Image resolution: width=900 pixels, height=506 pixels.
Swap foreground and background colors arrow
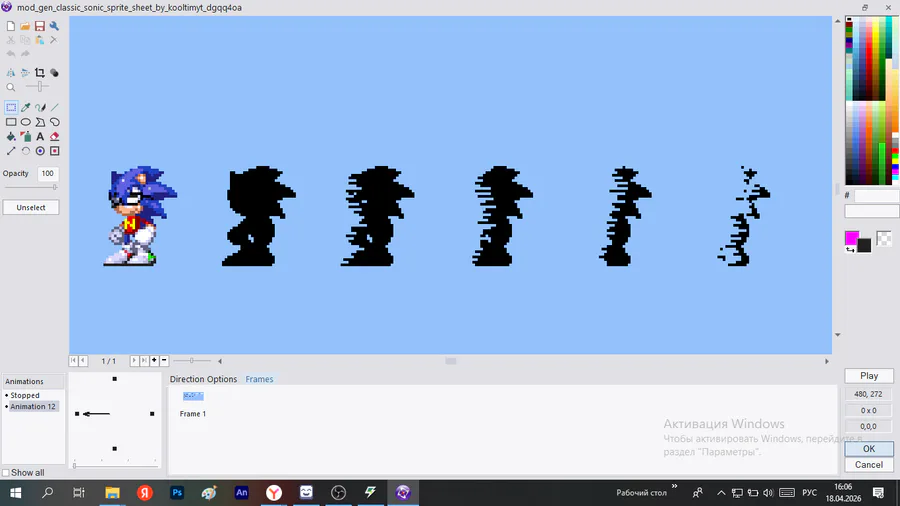pos(850,250)
